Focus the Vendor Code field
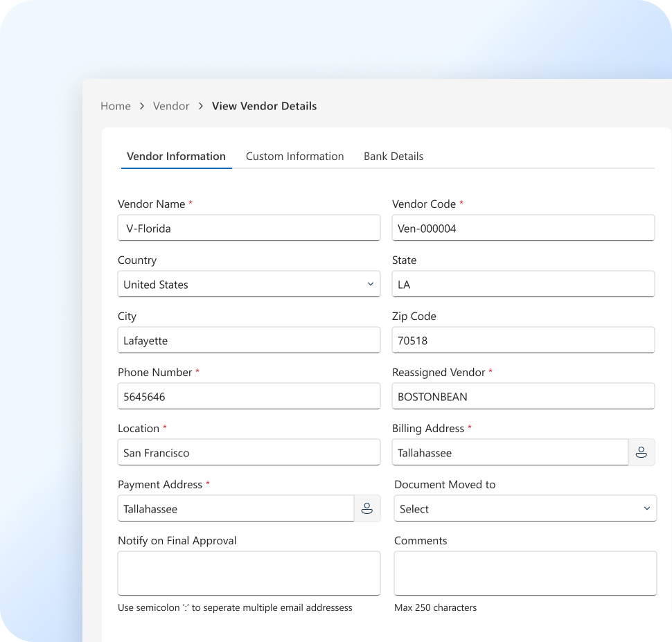The image size is (672, 642). click(523, 228)
